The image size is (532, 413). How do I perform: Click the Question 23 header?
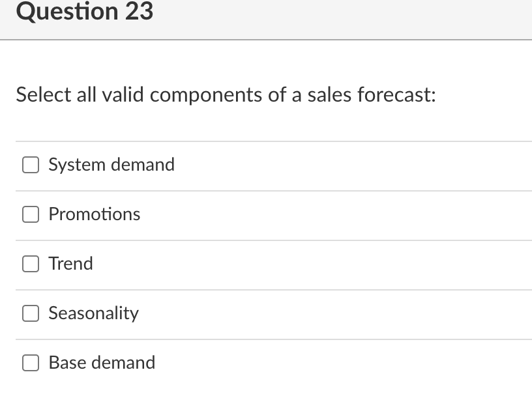click(85, 12)
